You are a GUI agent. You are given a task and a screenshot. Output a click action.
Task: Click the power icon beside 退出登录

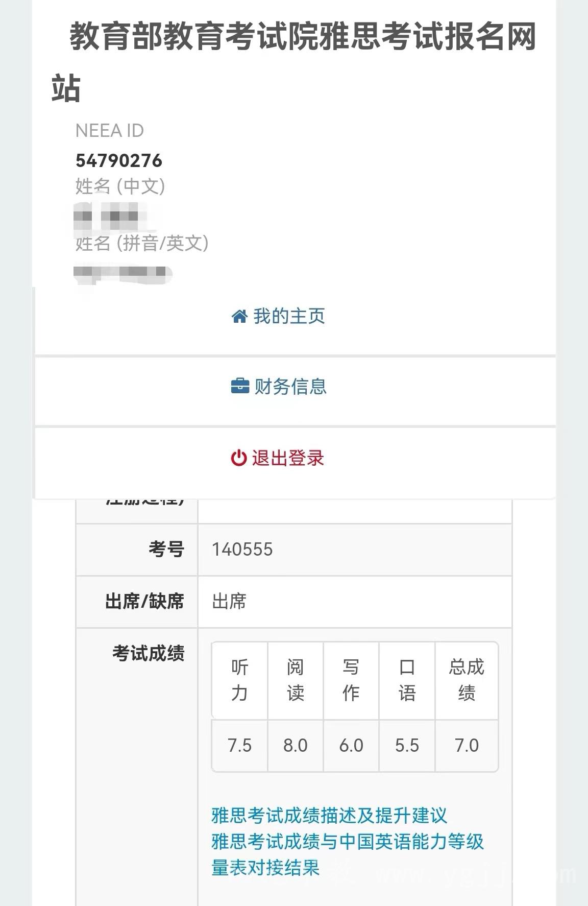(239, 458)
